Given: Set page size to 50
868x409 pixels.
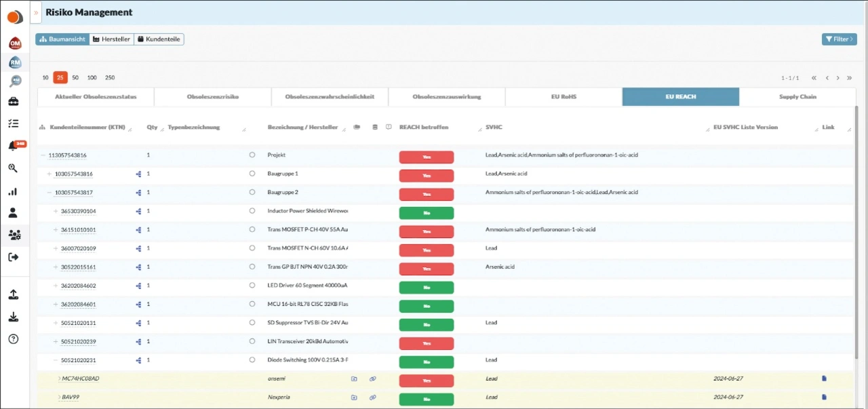Looking at the screenshot, I should (75, 78).
